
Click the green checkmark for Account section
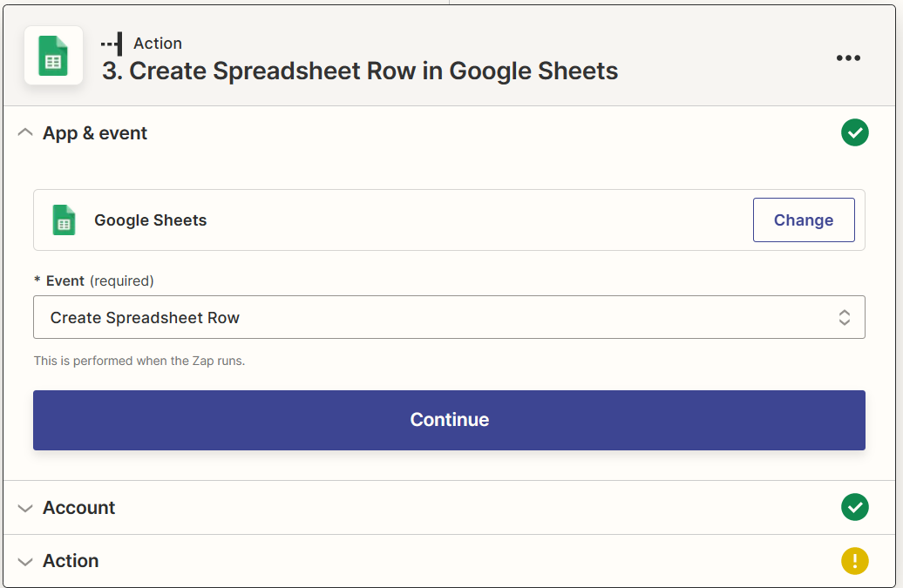tap(854, 507)
